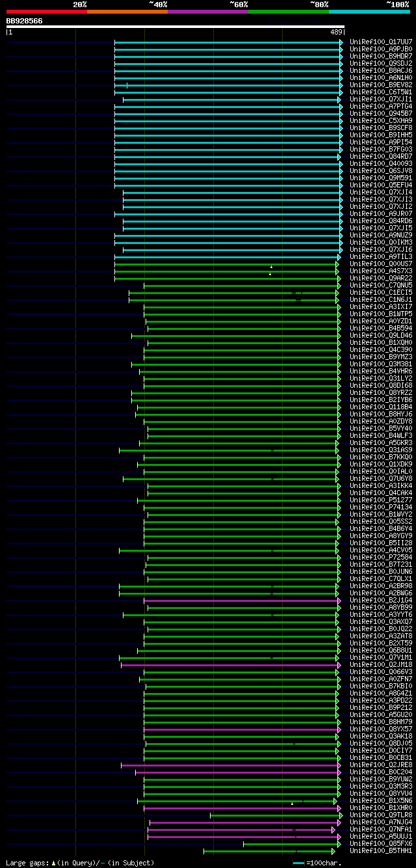416x868 pixels.
Task: Select the query name BB928566
Action: (25, 21)
